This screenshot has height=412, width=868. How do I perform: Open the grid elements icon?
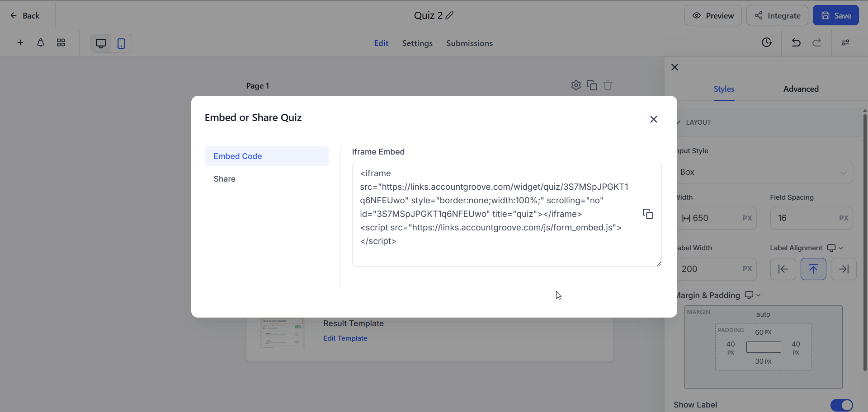coord(61,42)
